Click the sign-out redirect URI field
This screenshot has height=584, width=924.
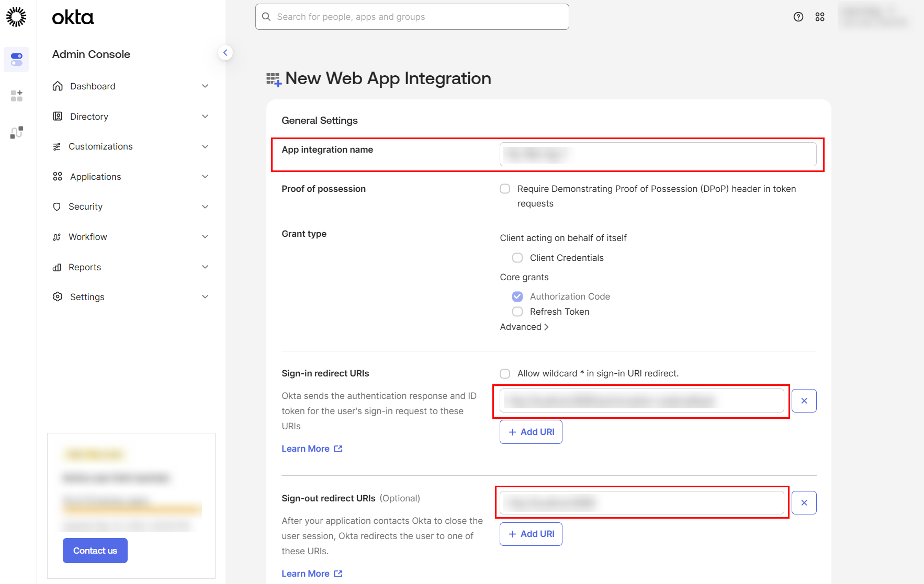[x=642, y=503]
